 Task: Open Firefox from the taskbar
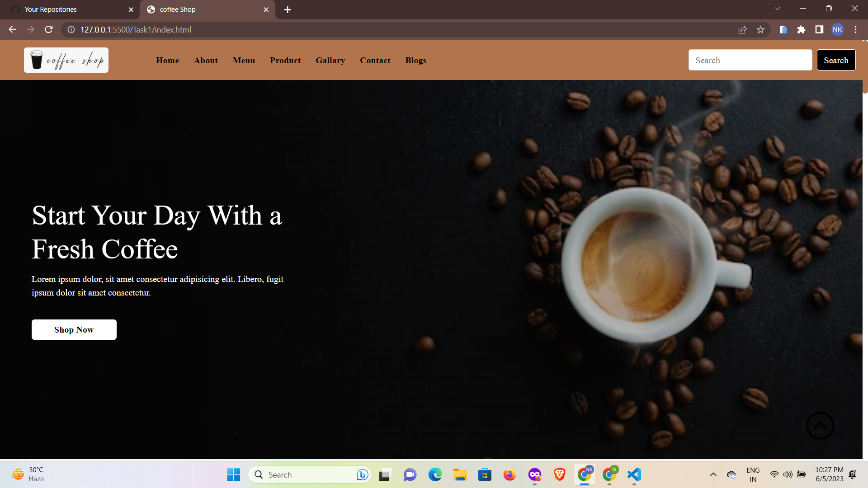[509, 475]
